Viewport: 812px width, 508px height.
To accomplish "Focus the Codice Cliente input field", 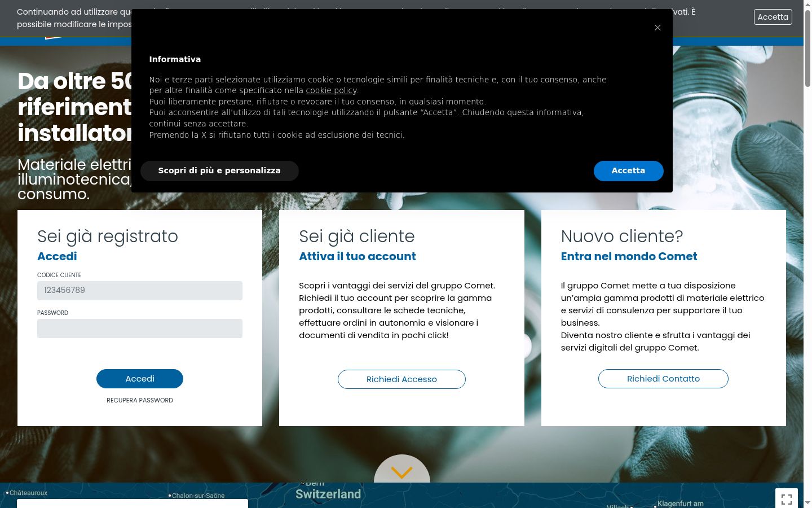I will 140,290.
